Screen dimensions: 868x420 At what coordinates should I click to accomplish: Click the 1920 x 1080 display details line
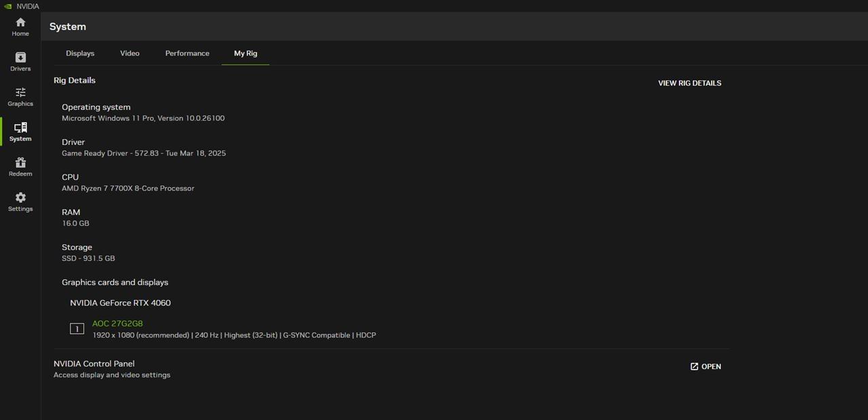pos(234,335)
